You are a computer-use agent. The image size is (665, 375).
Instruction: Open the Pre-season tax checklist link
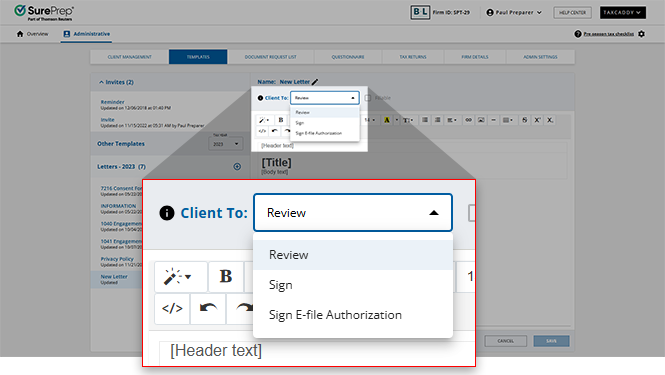[x=609, y=34]
